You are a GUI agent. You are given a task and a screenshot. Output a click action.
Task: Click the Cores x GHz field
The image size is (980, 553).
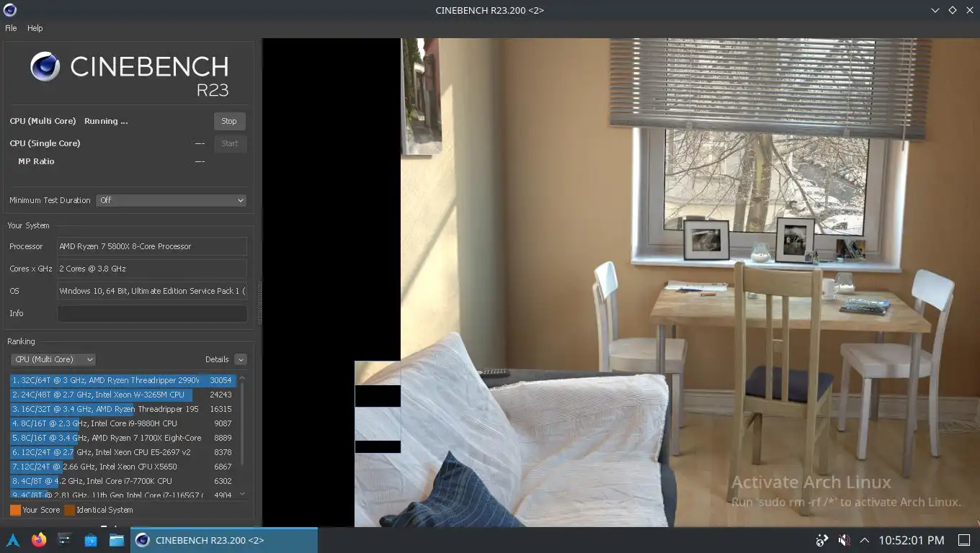tap(152, 269)
